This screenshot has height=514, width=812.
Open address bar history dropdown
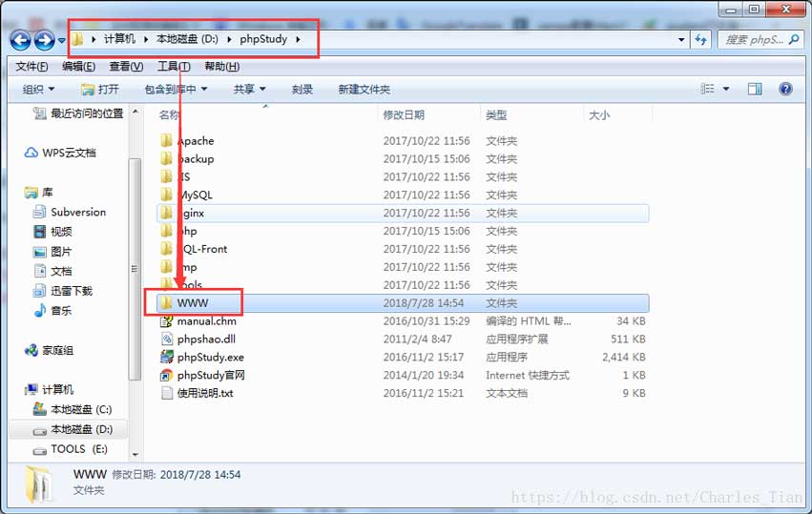point(681,40)
